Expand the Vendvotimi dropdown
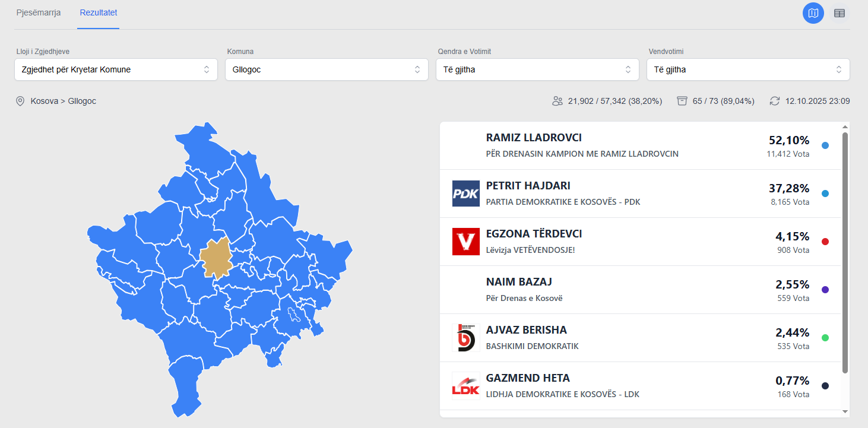Screen dimensions: 868x428 pos(748,69)
